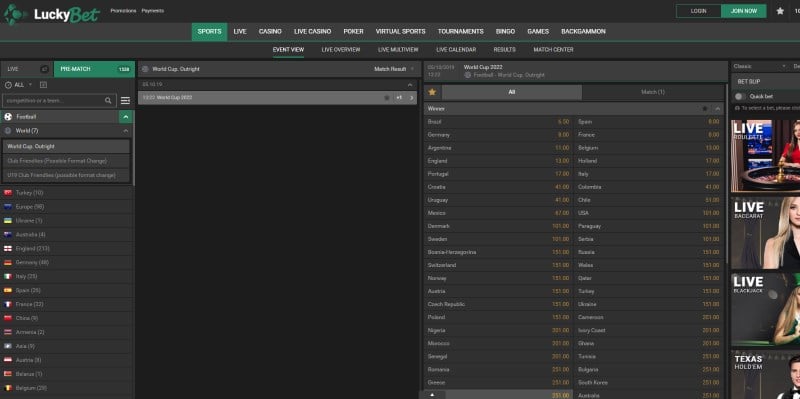This screenshot has height=399, width=800.
Task: Click the Europe flag icon
Action: click(8, 207)
